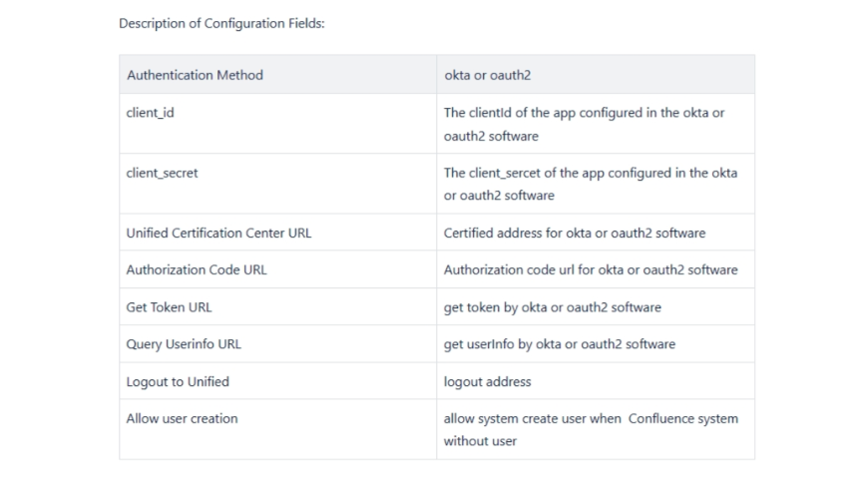868x493 pixels.
Task: Click the word 'Confluence' in last row
Action: point(662,418)
